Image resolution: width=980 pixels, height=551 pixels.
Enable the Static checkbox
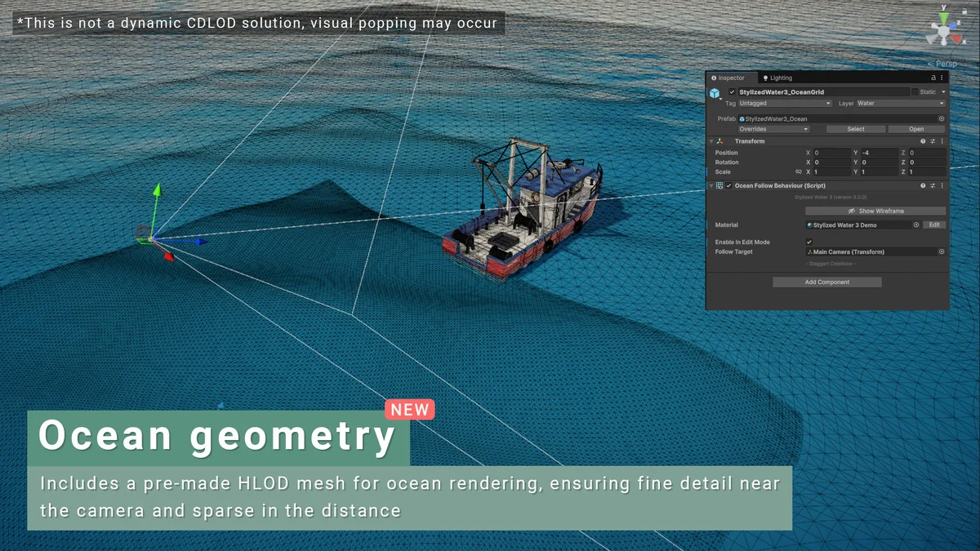click(915, 92)
